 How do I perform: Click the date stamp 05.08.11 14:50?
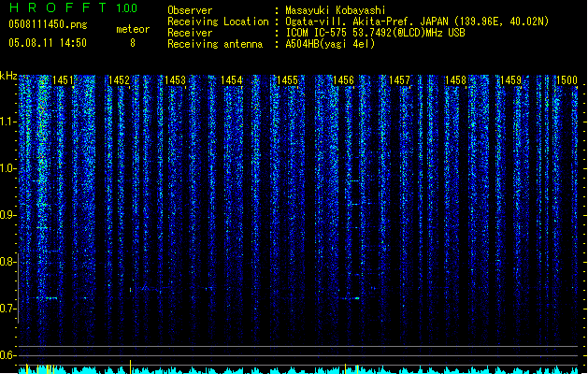pyautogui.click(x=48, y=43)
